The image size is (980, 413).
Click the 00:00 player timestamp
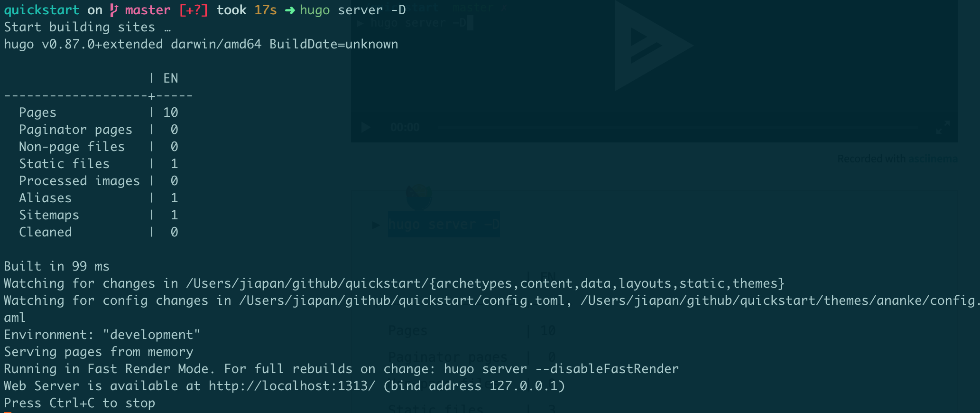pos(405,127)
